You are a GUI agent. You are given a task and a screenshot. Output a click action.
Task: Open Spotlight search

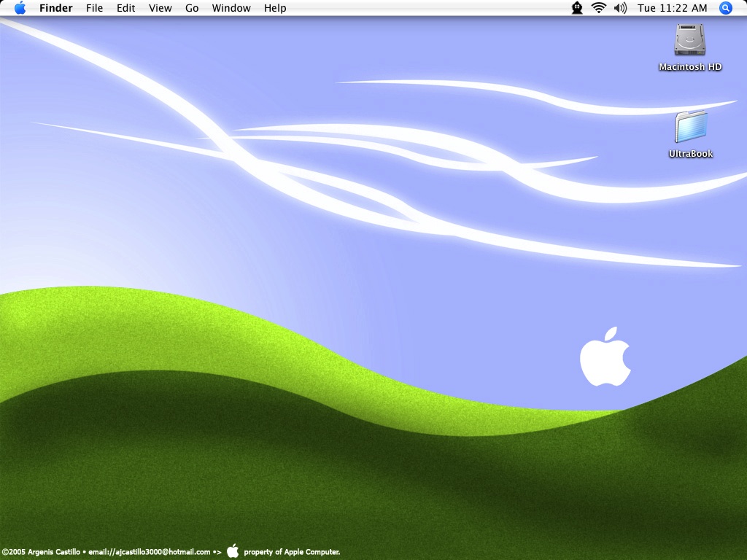[726, 8]
